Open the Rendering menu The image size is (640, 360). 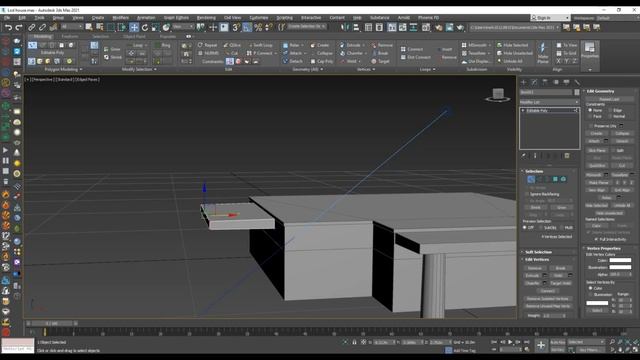[207, 18]
